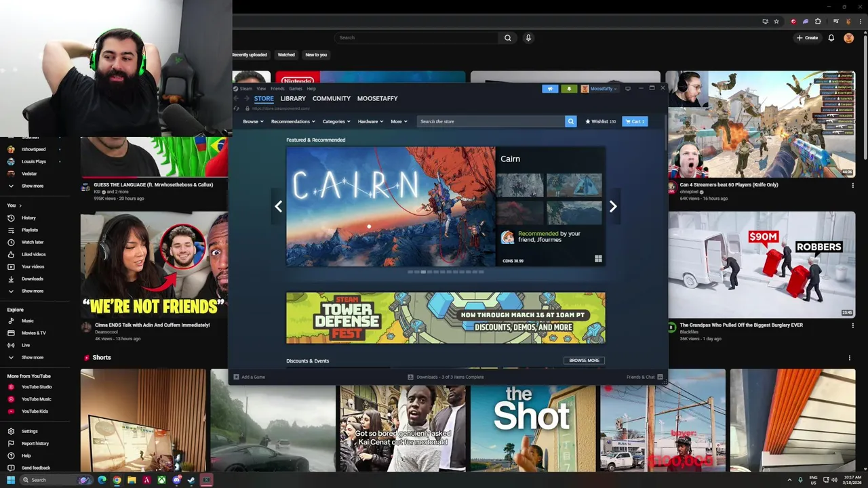The image size is (868, 488).
Task: Click the Windows taskbar search box
Action: coord(56,480)
